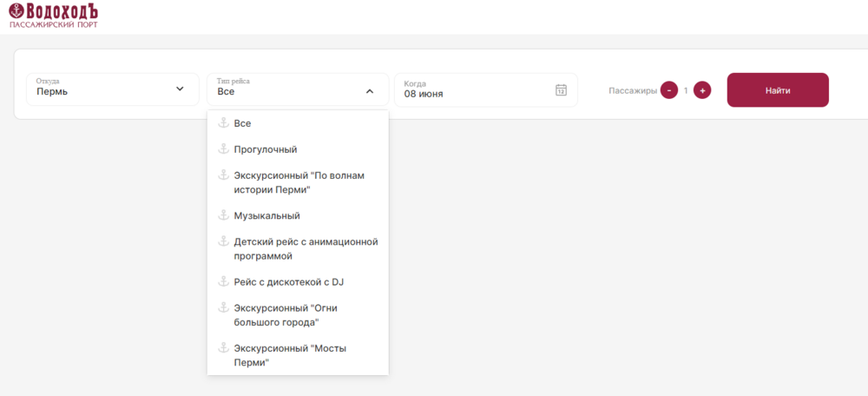The width and height of the screenshot is (868, 396).
Task: Click anchor icon beside Все option
Action: [223, 123]
